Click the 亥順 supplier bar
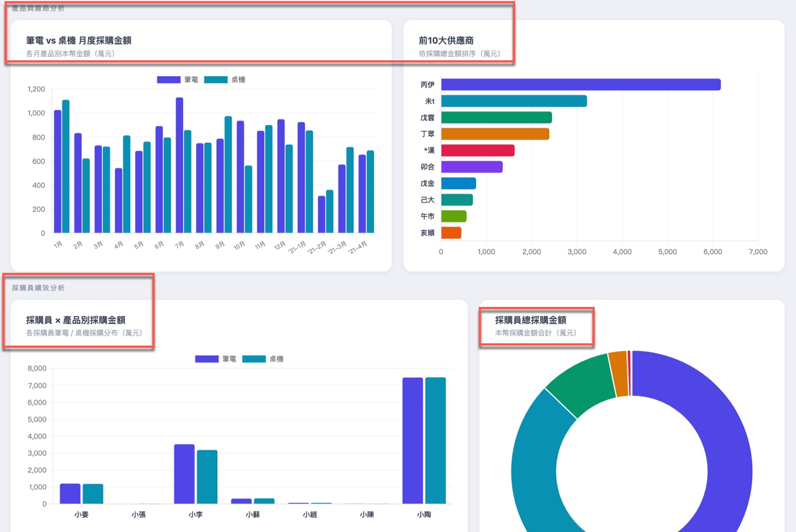Image resolution: width=796 pixels, height=532 pixels. (451, 233)
